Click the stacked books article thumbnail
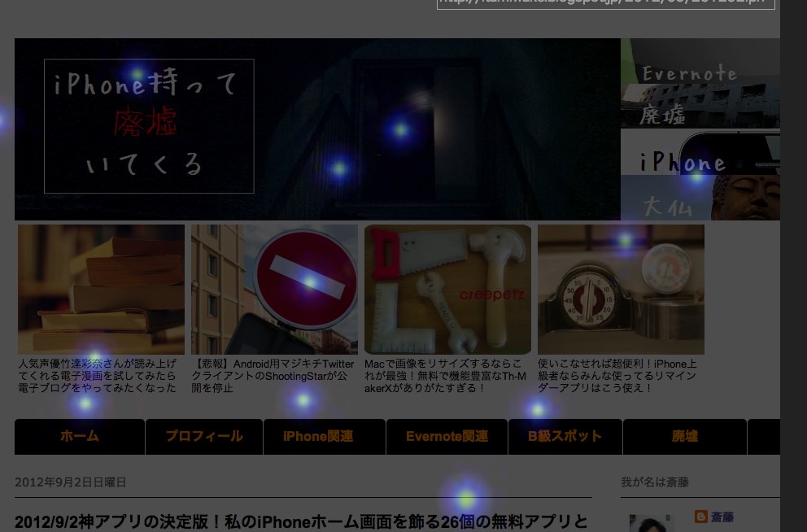The height and width of the screenshot is (532, 807). [x=102, y=289]
